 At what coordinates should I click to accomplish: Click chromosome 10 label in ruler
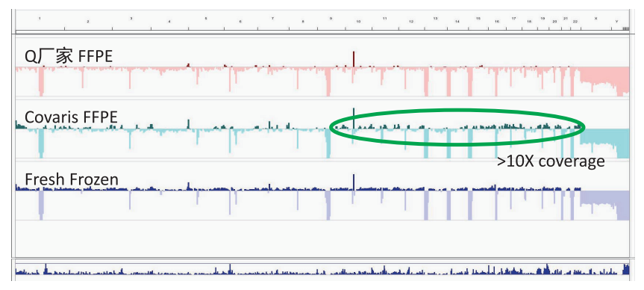358,21
